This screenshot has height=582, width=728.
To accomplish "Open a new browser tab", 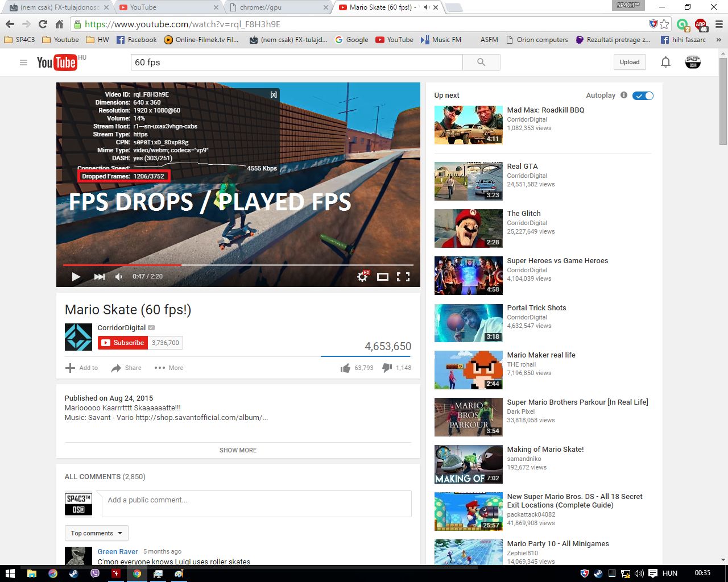I will pos(453,7).
